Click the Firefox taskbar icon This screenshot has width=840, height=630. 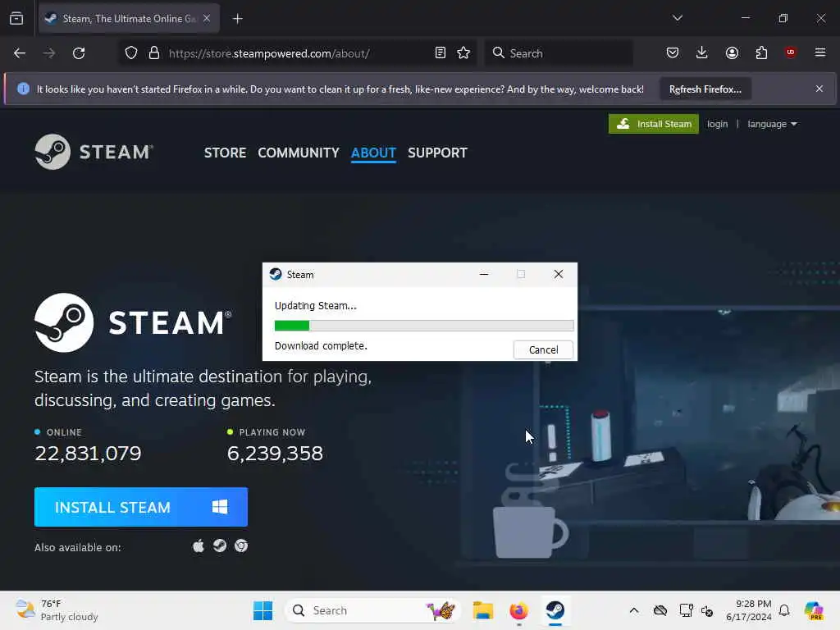[518, 610]
